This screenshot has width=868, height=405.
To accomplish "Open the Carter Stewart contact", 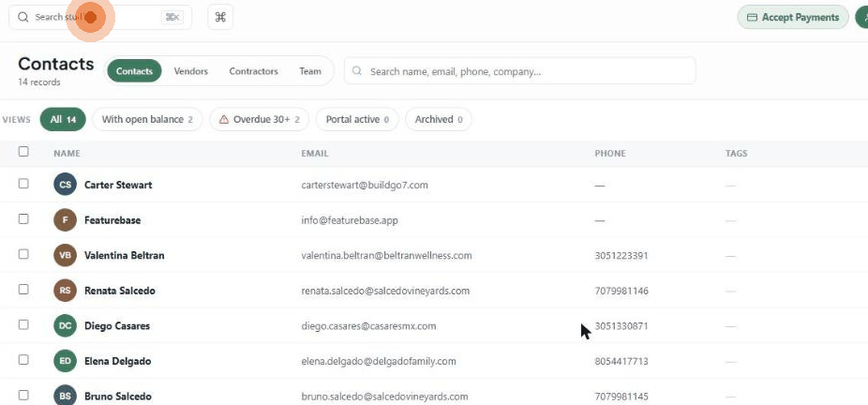I will pos(118,185).
